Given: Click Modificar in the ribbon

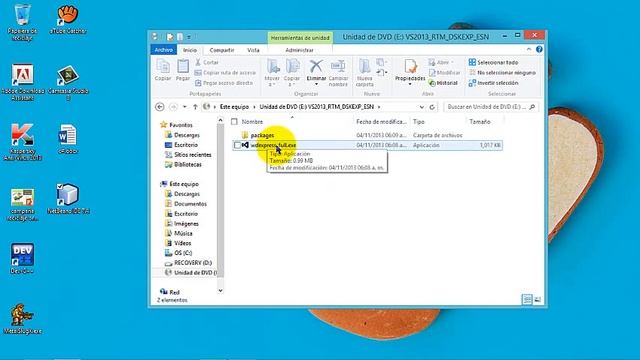Looking at the screenshot, I should coord(444,73).
